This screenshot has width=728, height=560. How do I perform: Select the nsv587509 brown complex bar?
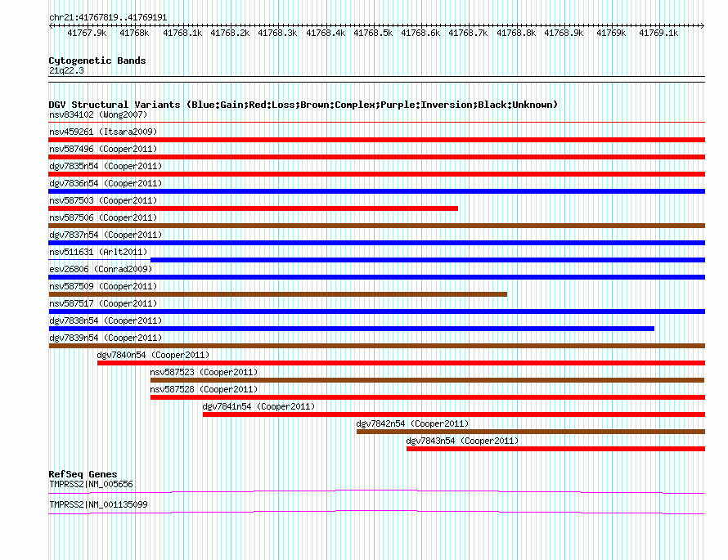[277, 294]
